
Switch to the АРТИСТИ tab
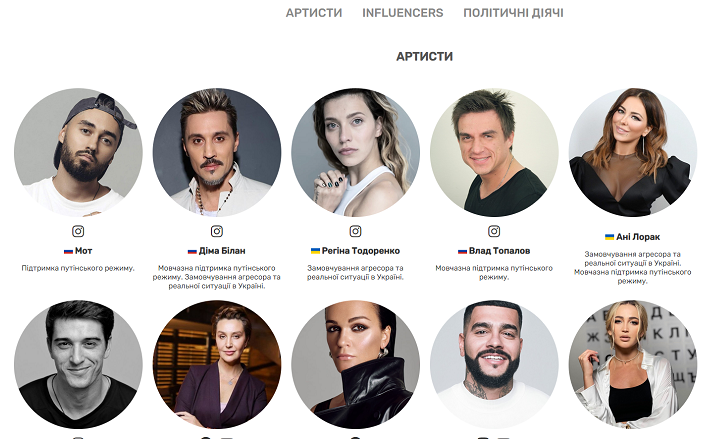314,13
